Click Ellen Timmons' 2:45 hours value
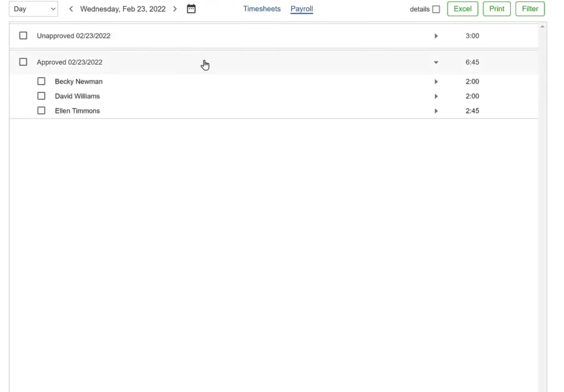This screenshot has width=564, height=392. [x=472, y=111]
